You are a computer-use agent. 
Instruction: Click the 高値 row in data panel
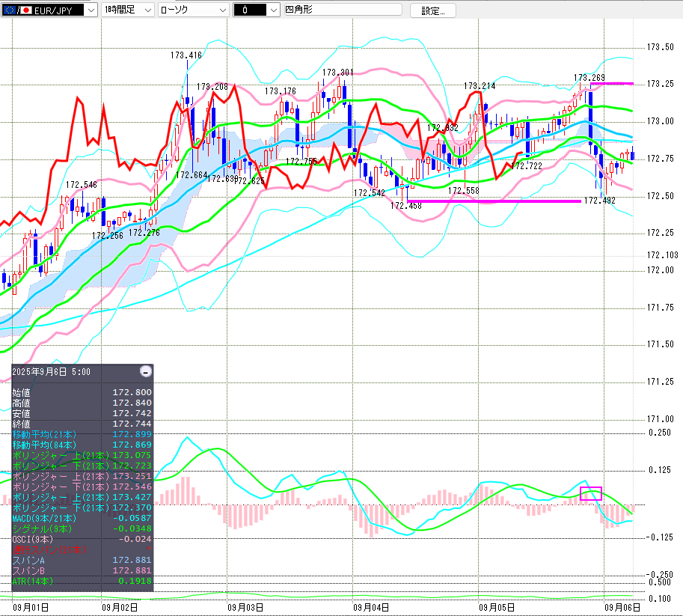click(x=82, y=403)
